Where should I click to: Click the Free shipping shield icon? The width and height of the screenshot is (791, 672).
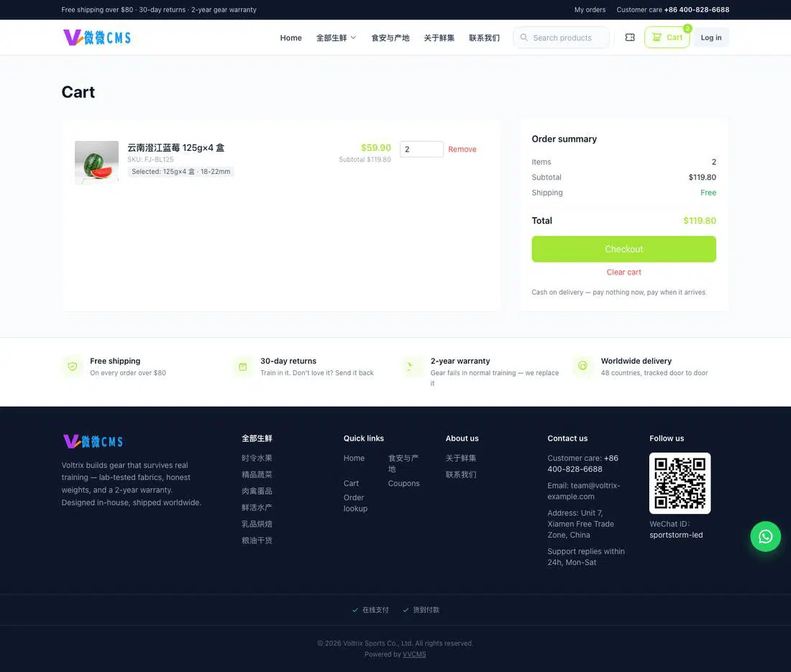pyautogui.click(x=73, y=367)
